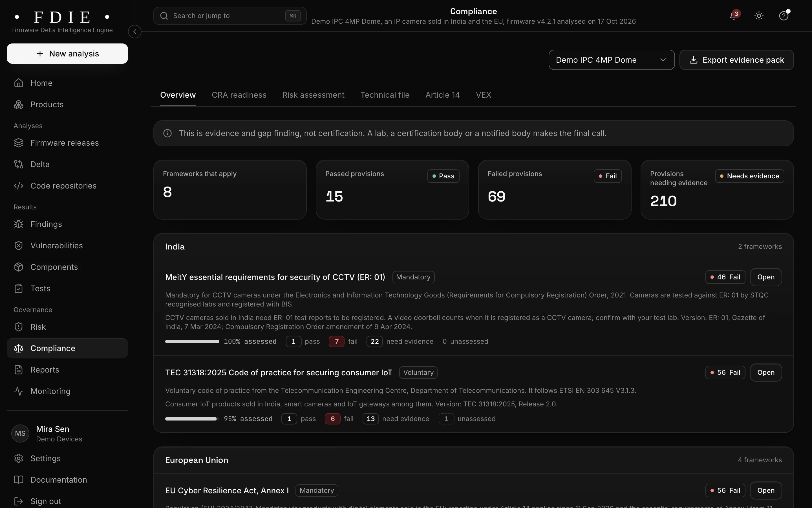The height and width of the screenshot is (508, 812).
Task: Click the Home icon in sidebar
Action: tap(19, 83)
